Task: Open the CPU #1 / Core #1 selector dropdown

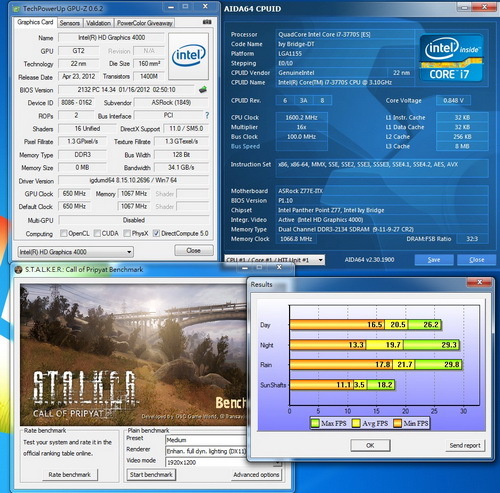Action: [274, 260]
